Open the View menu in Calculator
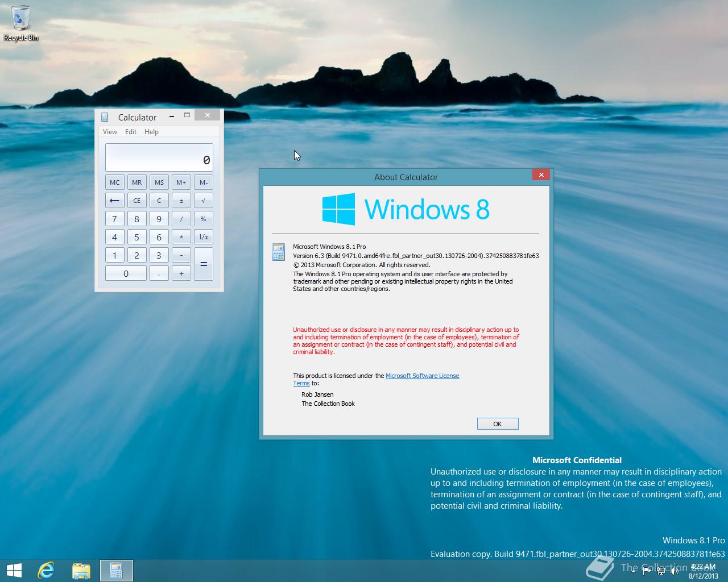728x582 pixels. pyautogui.click(x=110, y=131)
